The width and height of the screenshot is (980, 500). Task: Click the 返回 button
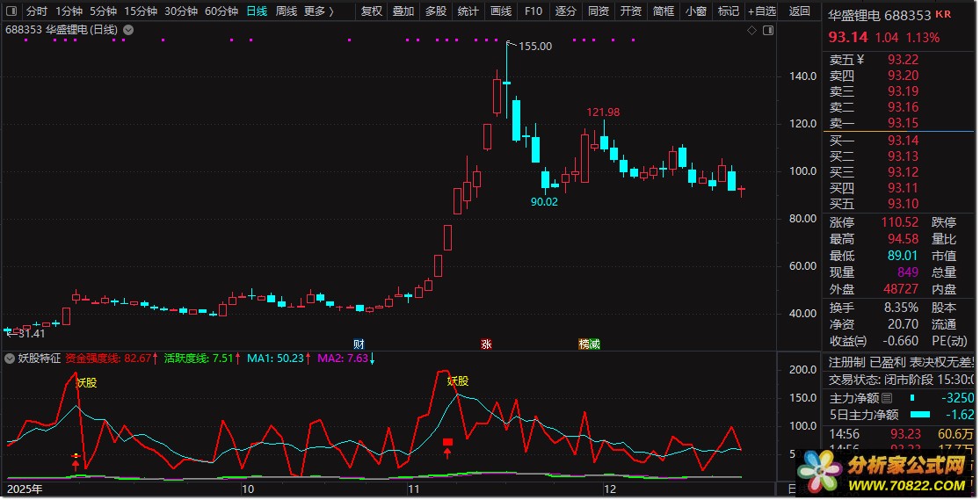pos(800,11)
